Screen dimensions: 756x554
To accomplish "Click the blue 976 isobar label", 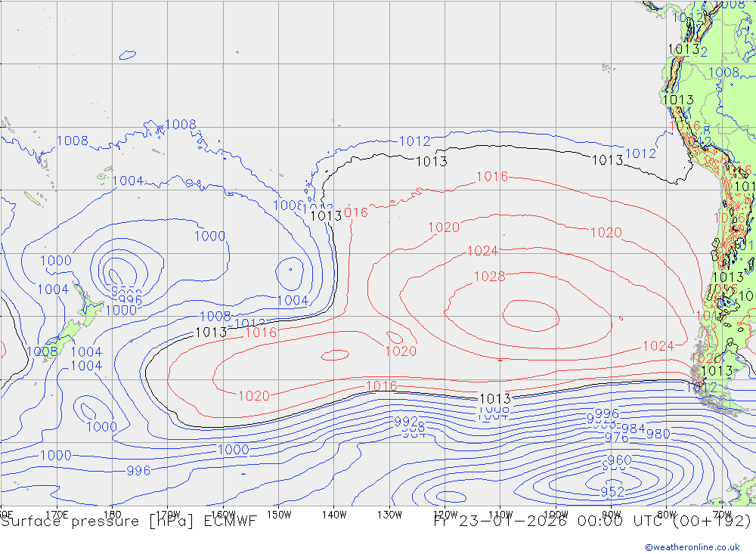I will [x=617, y=438].
